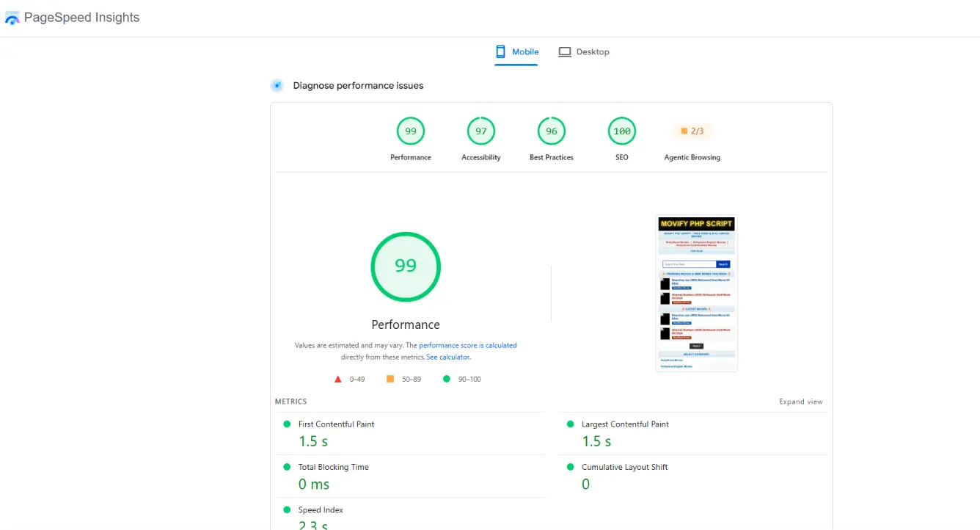The image size is (980, 530).
Task: Click the METRICS section heading
Action: click(x=291, y=402)
